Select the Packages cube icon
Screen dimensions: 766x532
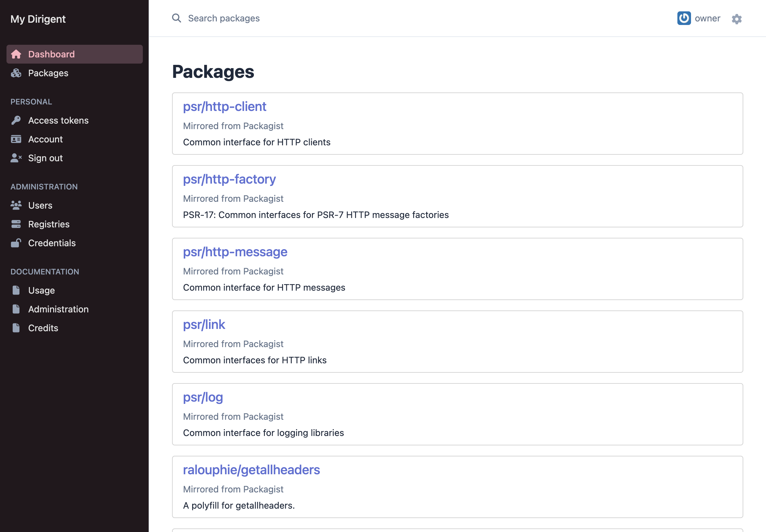pyautogui.click(x=16, y=73)
